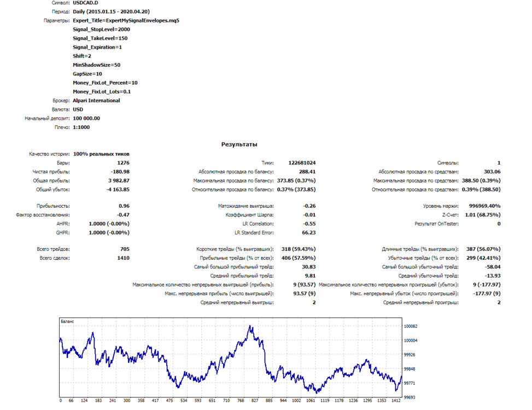Click relative balance drawdown 0.37% (373.85)
The image size is (532, 410).
point(296,190)
